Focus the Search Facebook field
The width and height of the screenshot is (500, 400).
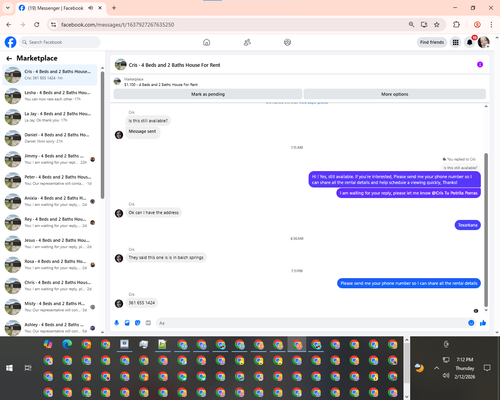(60, 42)
